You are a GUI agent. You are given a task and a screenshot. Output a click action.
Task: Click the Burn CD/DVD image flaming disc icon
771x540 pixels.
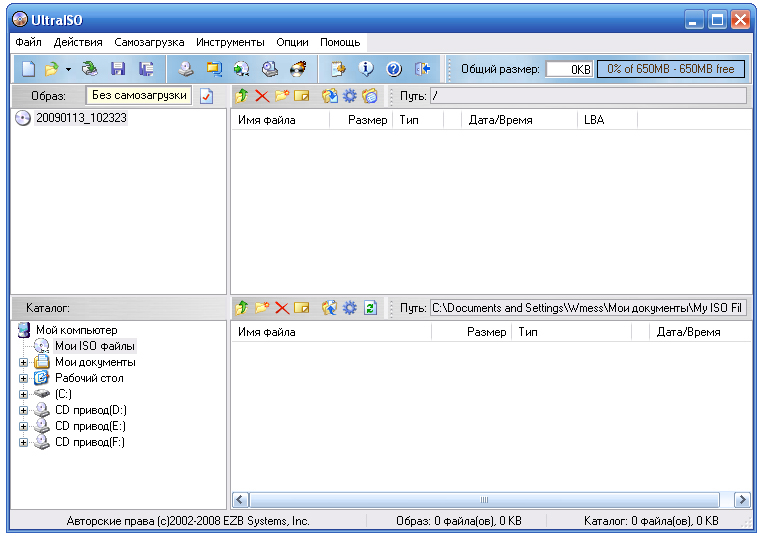(298, 69)
